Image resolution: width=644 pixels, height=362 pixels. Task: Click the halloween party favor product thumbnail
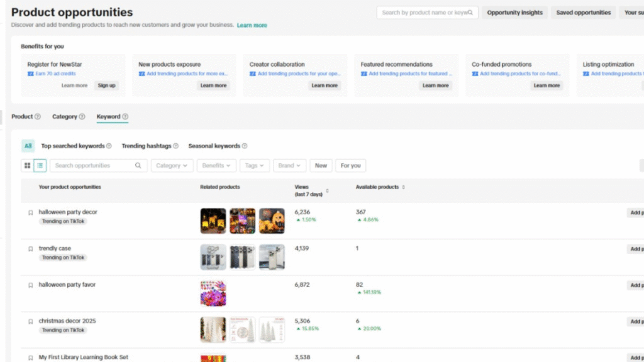[x=213, y=293]
